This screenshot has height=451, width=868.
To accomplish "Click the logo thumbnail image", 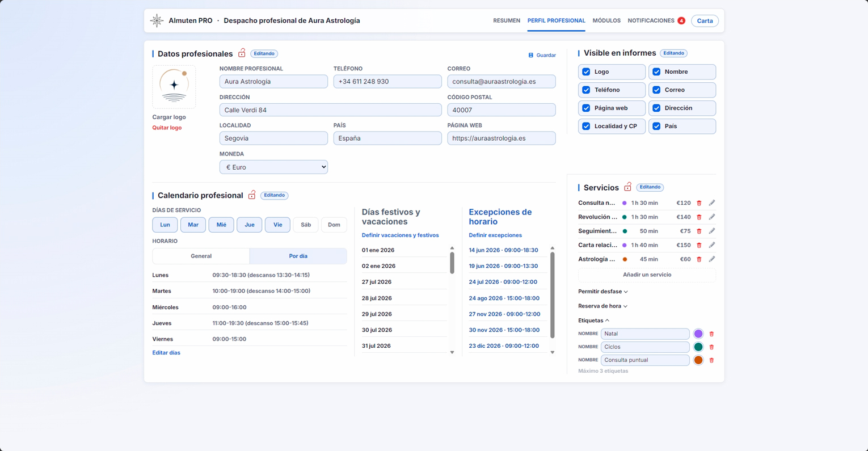I will pyautogui.click(x=174, y=87).
